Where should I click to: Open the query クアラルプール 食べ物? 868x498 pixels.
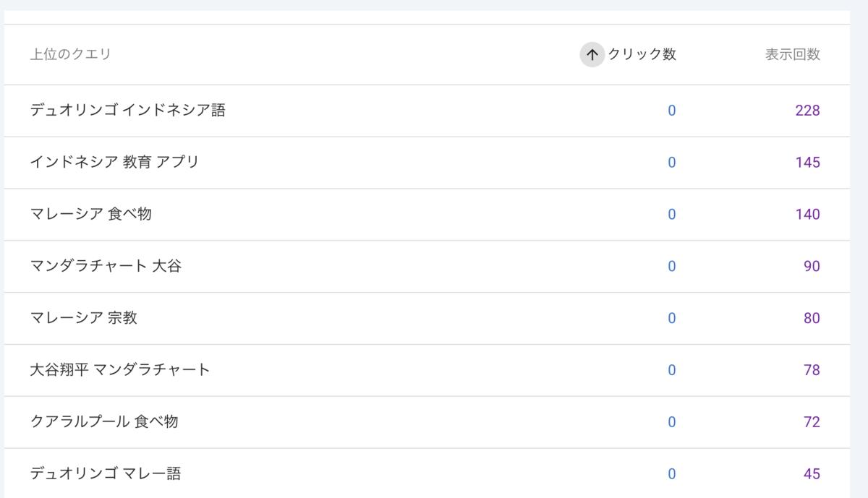104,422
